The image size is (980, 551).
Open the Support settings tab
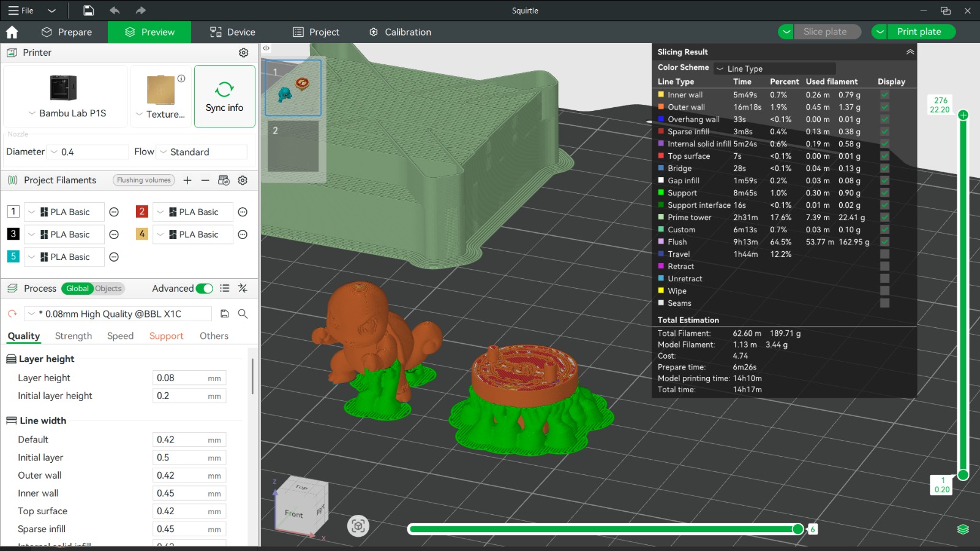166,336
